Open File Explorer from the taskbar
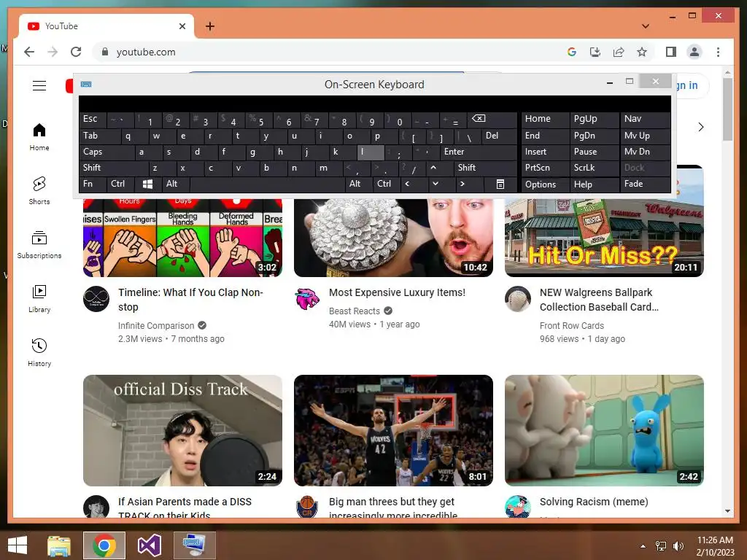 click(x=58, y=545)
